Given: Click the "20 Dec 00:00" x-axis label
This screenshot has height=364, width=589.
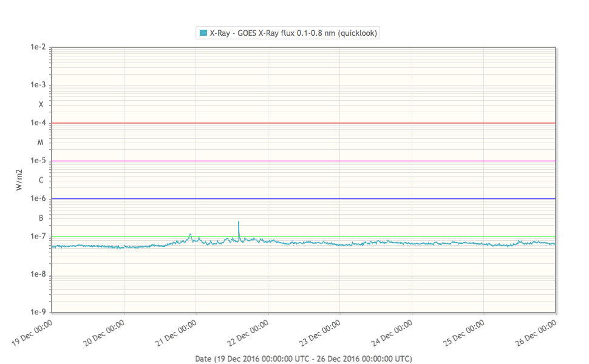Looking at the screenshot, I should (104, 333).
